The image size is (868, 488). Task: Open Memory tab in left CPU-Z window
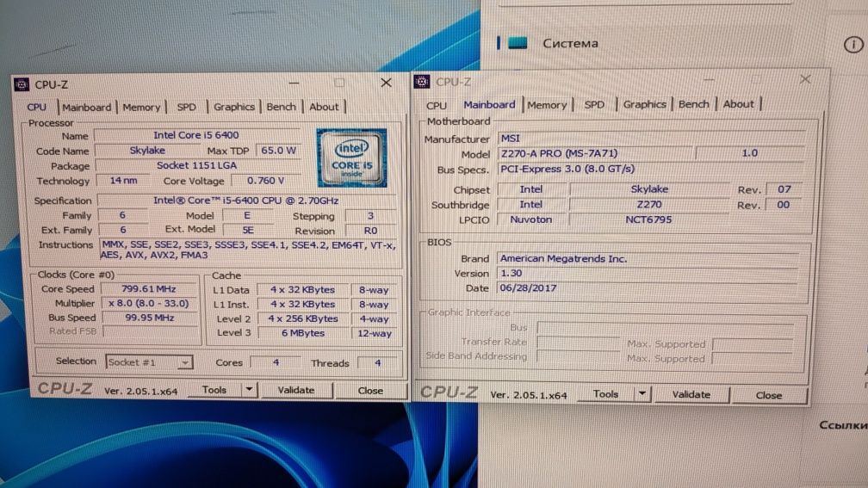(141, 108)
